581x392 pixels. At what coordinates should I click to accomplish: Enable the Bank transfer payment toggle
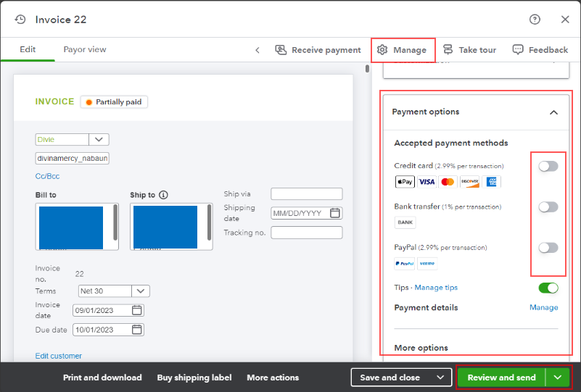click(x=548, y=207)
